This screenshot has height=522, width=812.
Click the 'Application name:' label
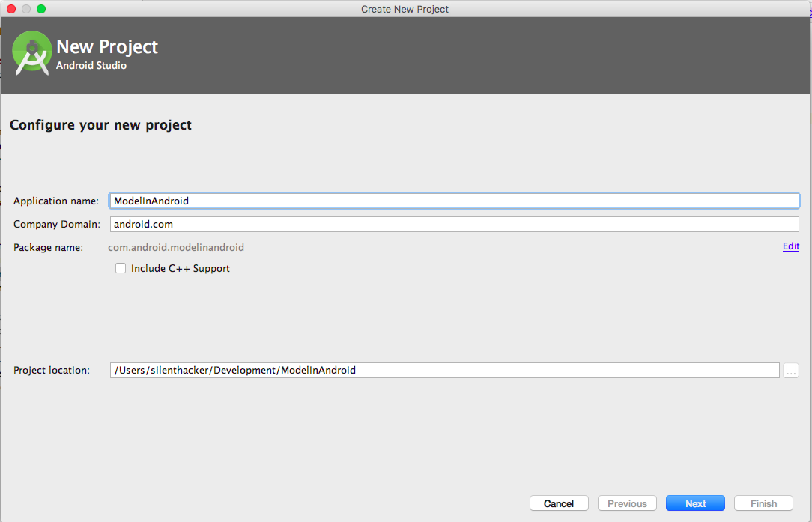[x=55, y=201]
